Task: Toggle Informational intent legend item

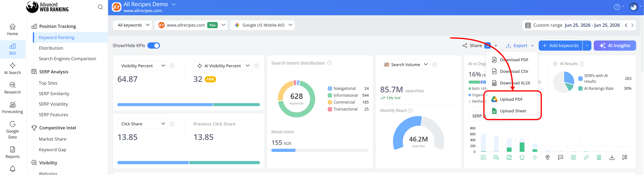Action: point(348,95)
